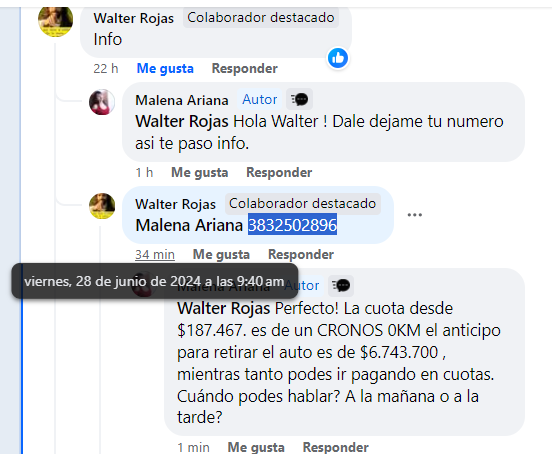Viewport: 552px width, 454px height.
Task: Click the chat bubble icon beside the first Autor badge
Action: click(299, 100)
